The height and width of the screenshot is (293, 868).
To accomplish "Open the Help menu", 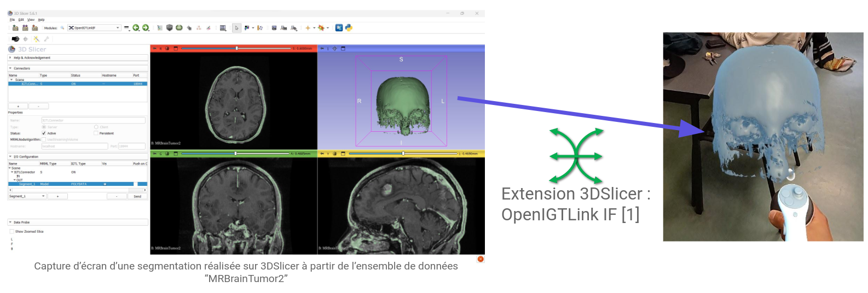I will pos(41,20).
